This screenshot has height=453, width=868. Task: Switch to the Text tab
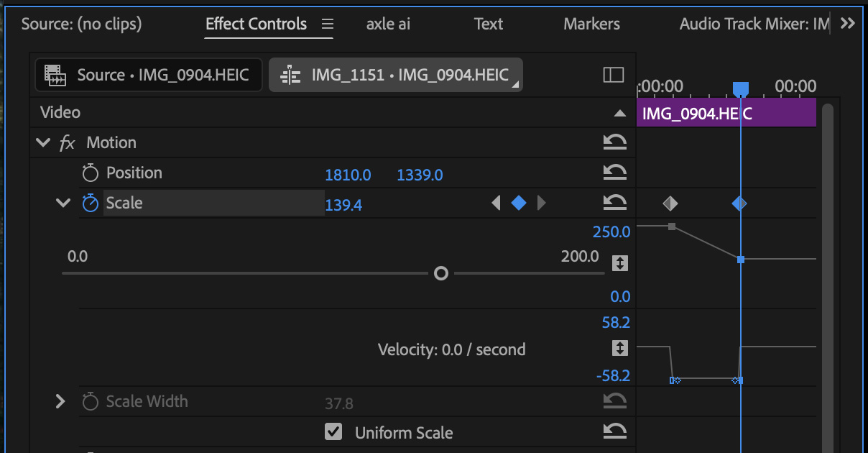click(489, 24)
